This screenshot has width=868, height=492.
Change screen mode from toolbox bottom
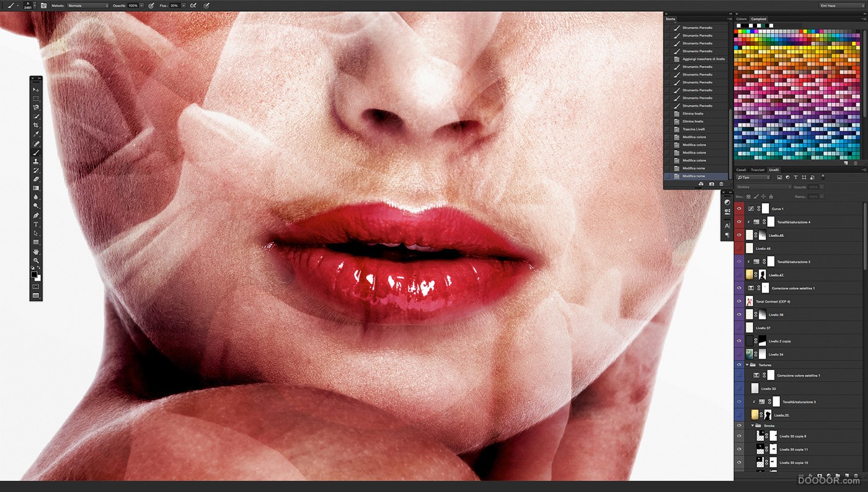click(x=36, y=296)
